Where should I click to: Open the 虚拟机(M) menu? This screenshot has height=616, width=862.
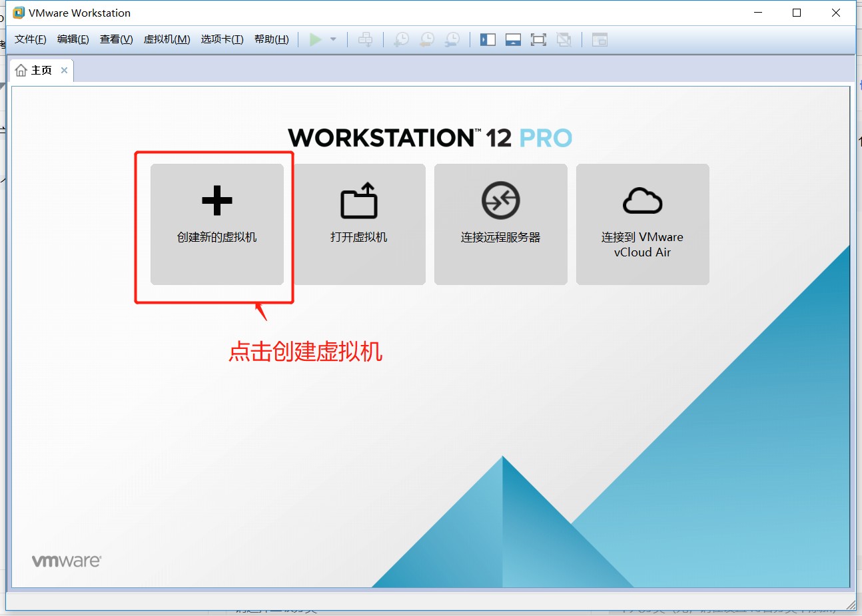click(167, 39)
